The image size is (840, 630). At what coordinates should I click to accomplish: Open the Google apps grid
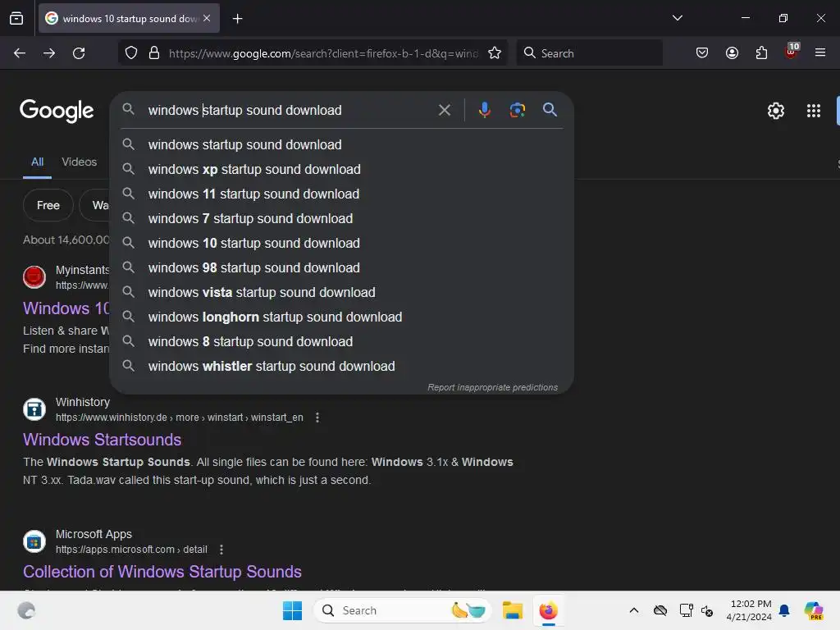(x=813, y=111)
